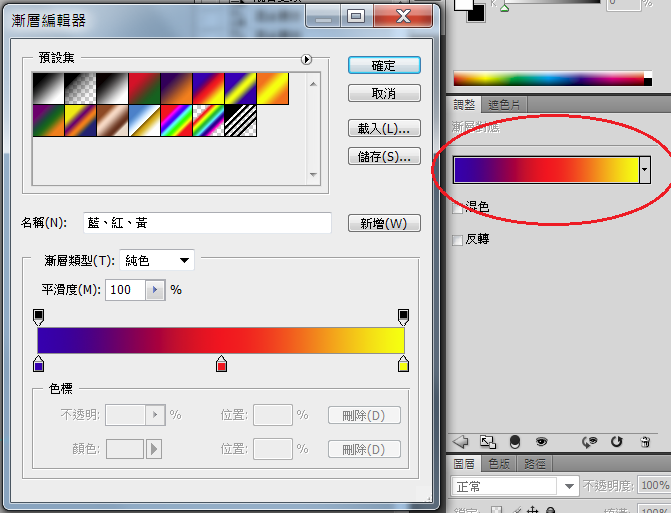Select the transparent stripes gradient preset
This screenshot has width=671, height=513.
coord(241,121)
